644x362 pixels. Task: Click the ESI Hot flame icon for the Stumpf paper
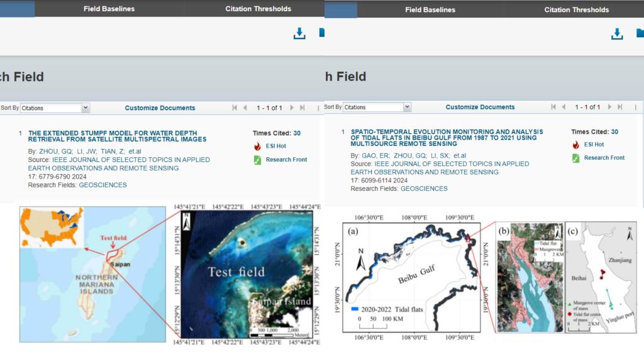click(x=257, y=146)
